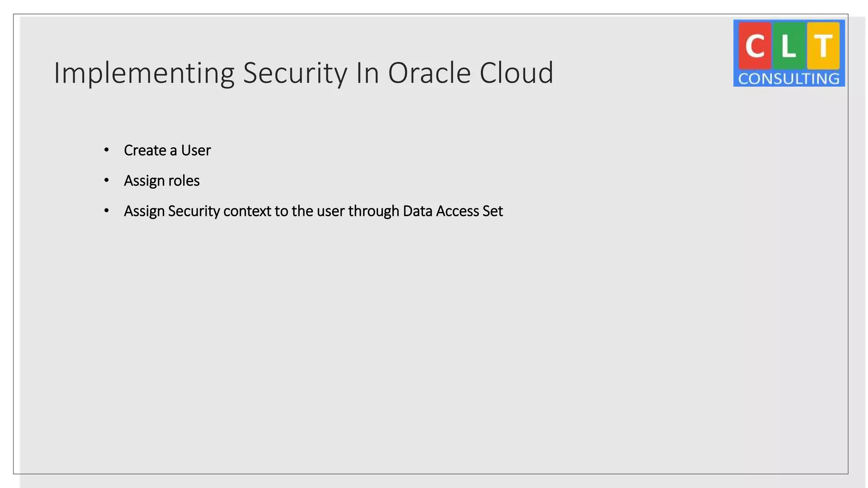Click the word "Cloud" in the slide title

pos(516,73)
